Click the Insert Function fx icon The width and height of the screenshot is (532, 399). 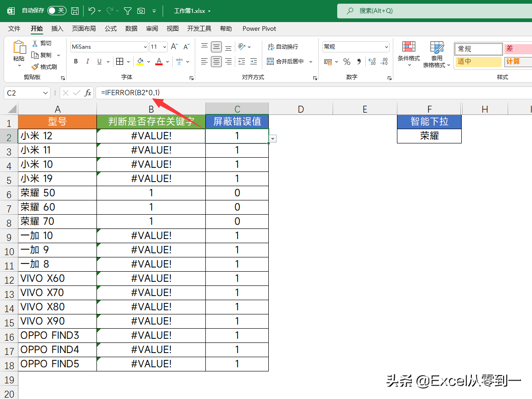[x=88, y=93]
